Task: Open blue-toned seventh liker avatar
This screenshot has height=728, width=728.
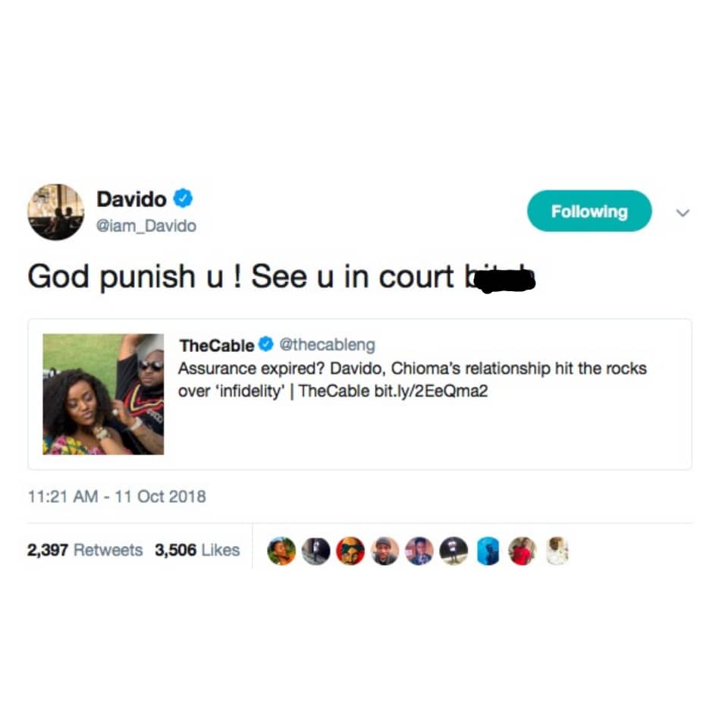Action: pyautogui.click(x=488, y=551)
